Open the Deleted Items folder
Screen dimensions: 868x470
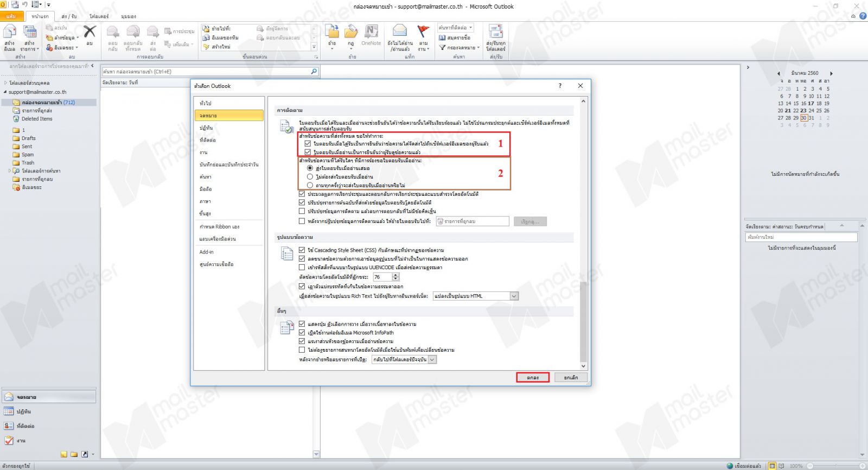click(x=37, y=119)
